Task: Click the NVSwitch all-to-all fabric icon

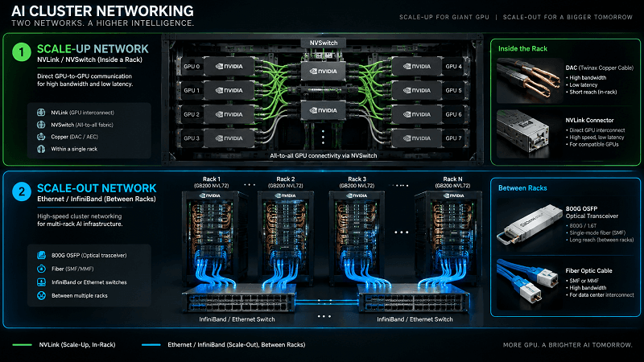Action: coord(41,125)
